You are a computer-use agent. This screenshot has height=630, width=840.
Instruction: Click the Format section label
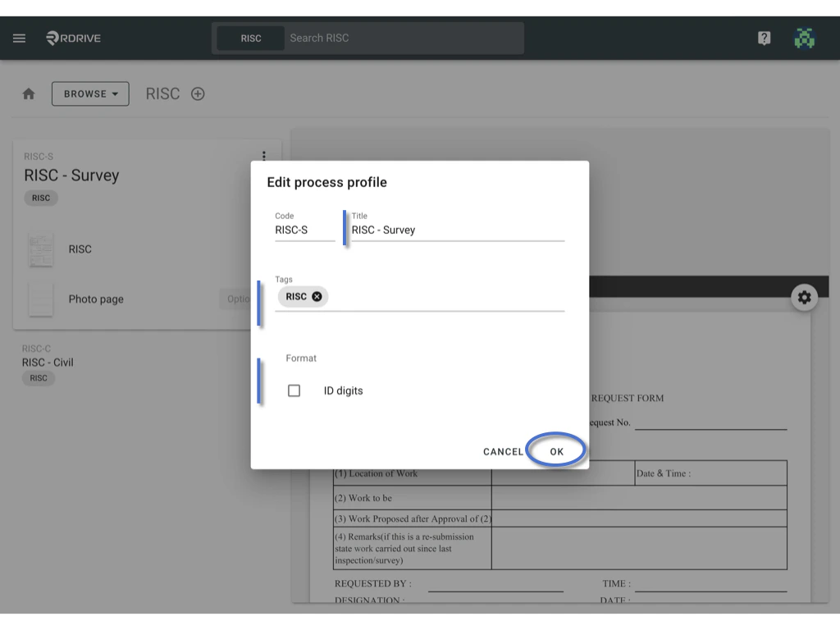[x=301, y=358]
